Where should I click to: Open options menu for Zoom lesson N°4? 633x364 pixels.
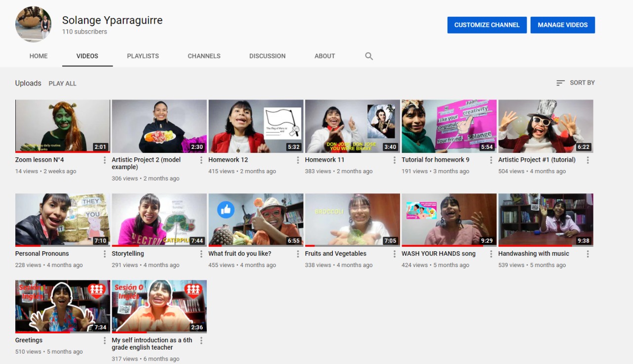[105, 160]
